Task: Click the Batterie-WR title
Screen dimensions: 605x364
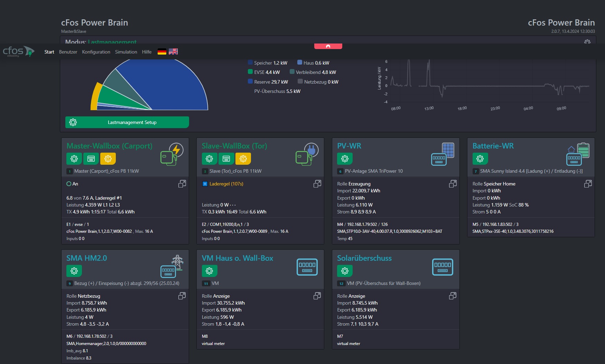Action: [493, 146]
